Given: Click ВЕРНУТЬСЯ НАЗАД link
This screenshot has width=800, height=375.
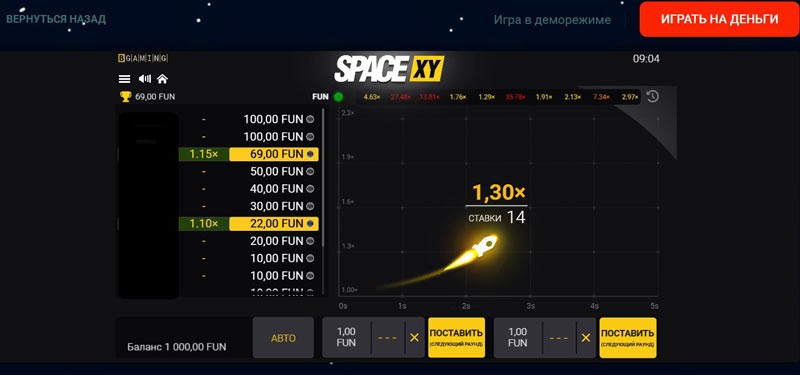Looking at the screenshot, I should click(x=56, y=19).
